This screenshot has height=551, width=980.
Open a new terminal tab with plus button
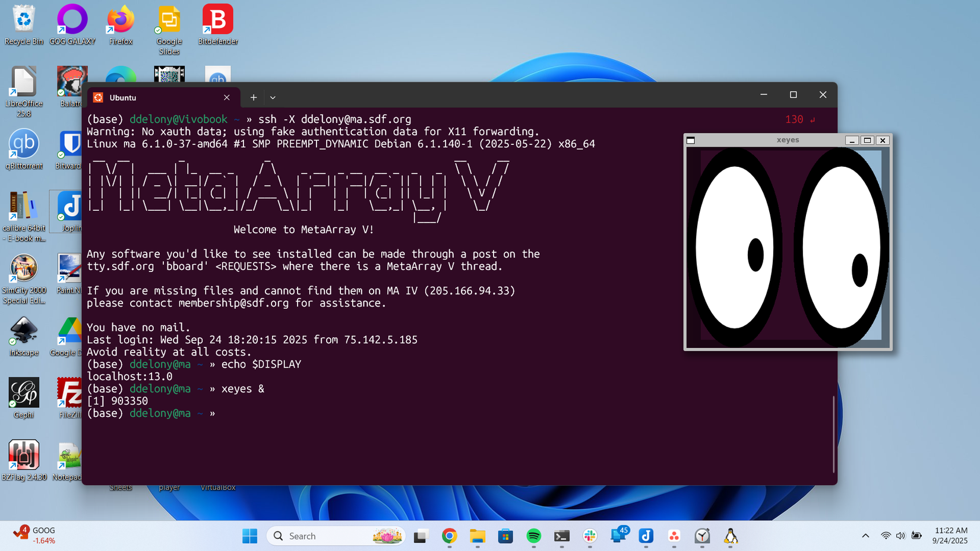pyautogui.click(x=254, y=97)
